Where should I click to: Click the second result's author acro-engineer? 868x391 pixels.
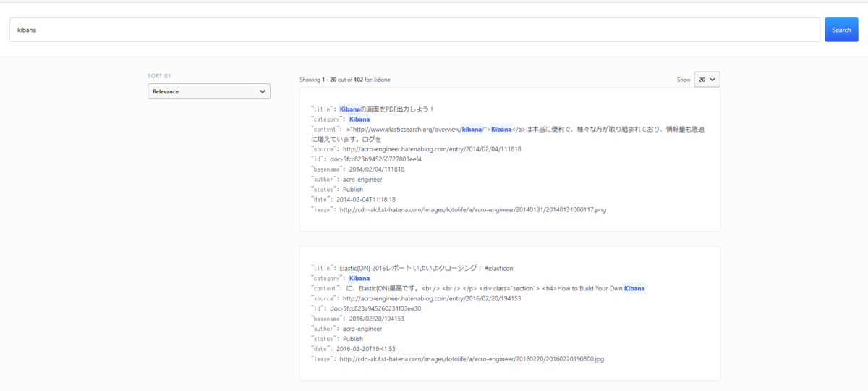pyautogui.click(x=362, y=329)
